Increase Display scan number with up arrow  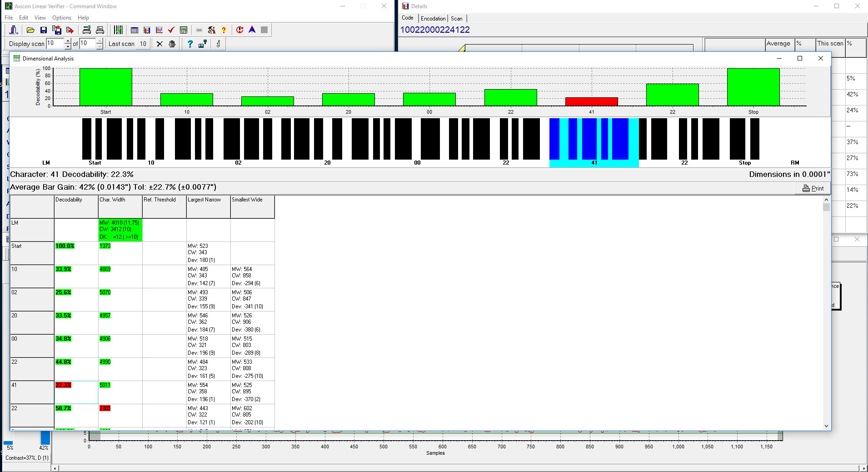[68, 41]
